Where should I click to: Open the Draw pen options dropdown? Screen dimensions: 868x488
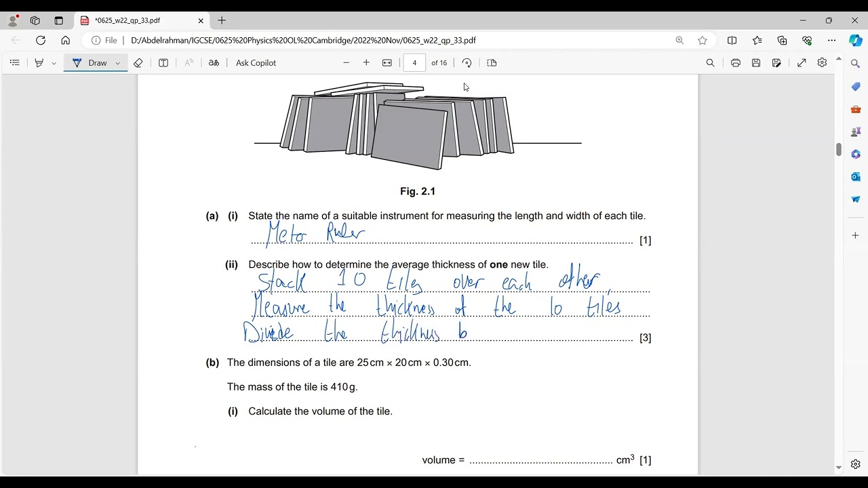(x=118, y=63)
